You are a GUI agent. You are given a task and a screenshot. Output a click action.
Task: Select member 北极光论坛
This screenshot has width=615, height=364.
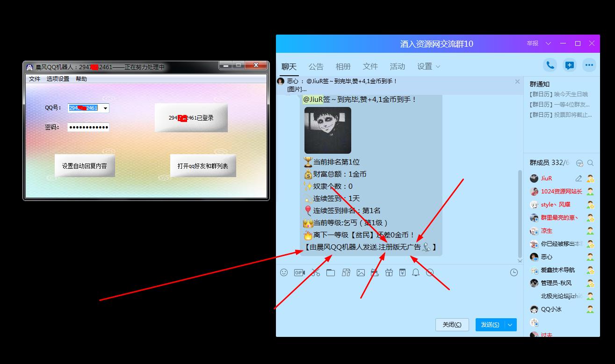click(x=562, y=296)
